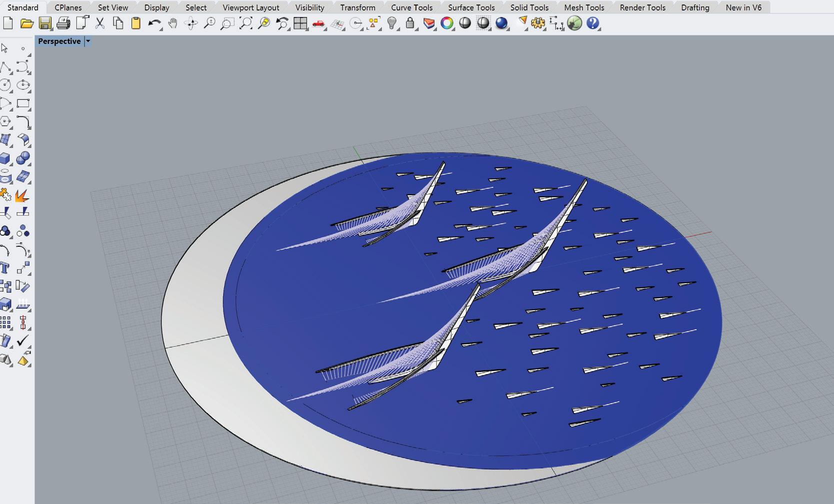Viewport: 834px width, 504px height.
Task: Select the Pan hand tool
Action: point(173,23)
